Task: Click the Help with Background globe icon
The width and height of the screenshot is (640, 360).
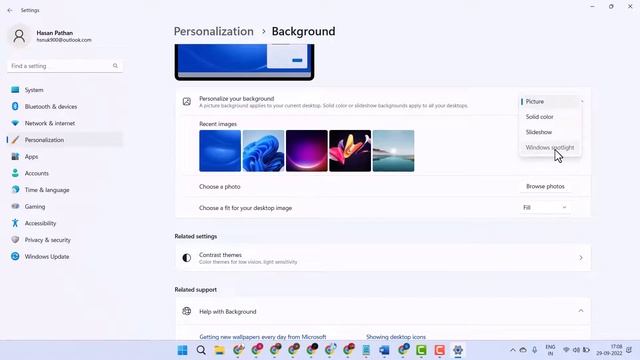Action: [x=187, y=311]
